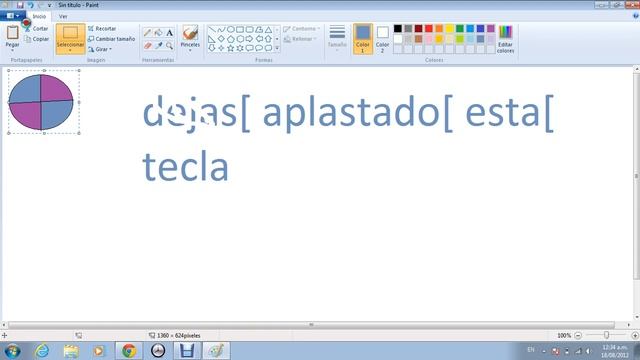Pick the Right triangle shape

211,39
